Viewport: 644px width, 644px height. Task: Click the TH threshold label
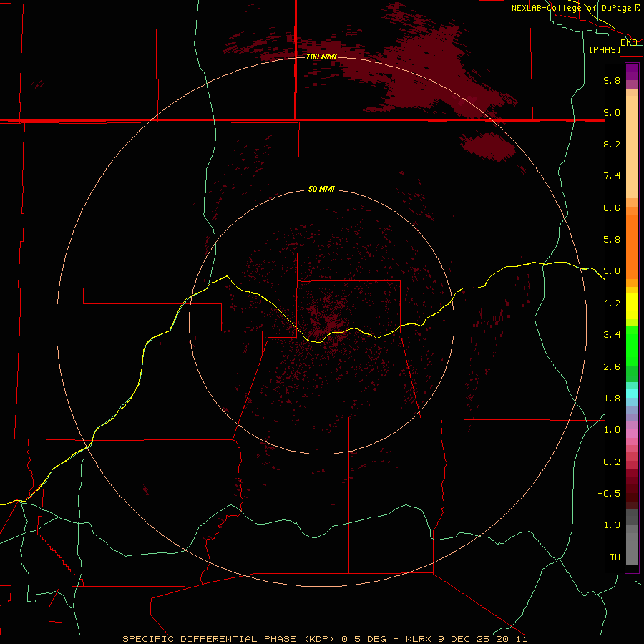[615, 557]
